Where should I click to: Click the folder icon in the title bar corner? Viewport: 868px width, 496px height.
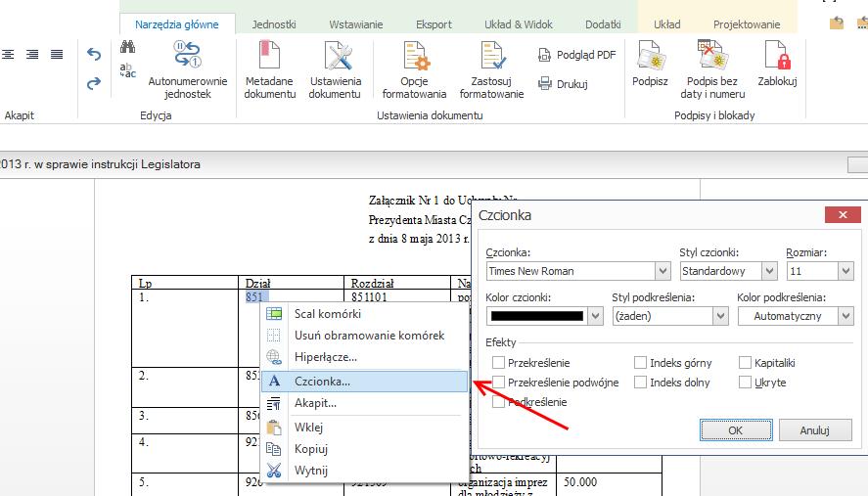837,23
